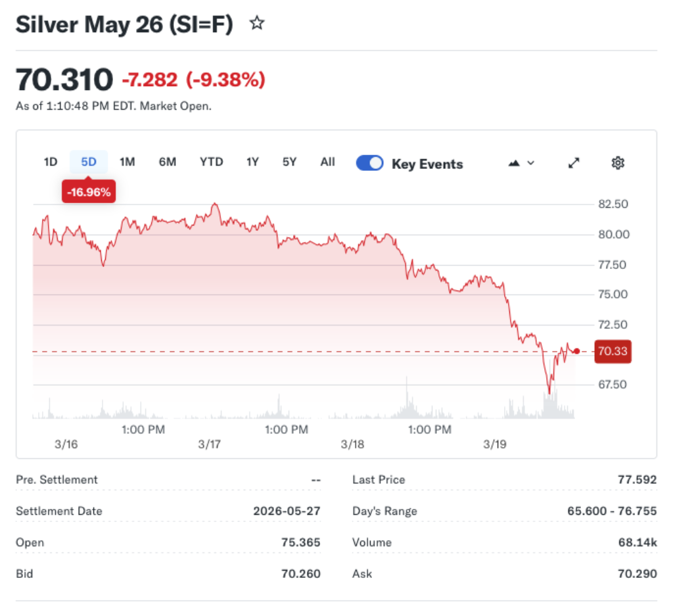Click the 3/18 date label on chart
The height and width of the screenshot is (616, 673).
point(353,444)
